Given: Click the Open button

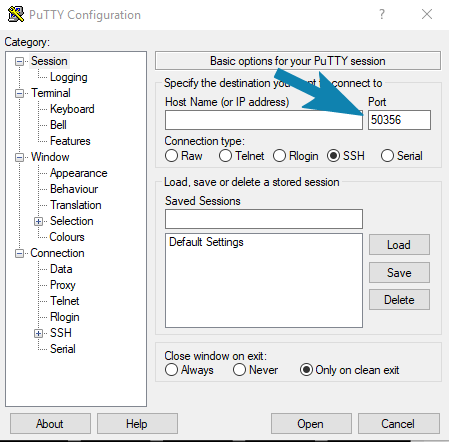Looking at the screenshot, I should (311, 424).
